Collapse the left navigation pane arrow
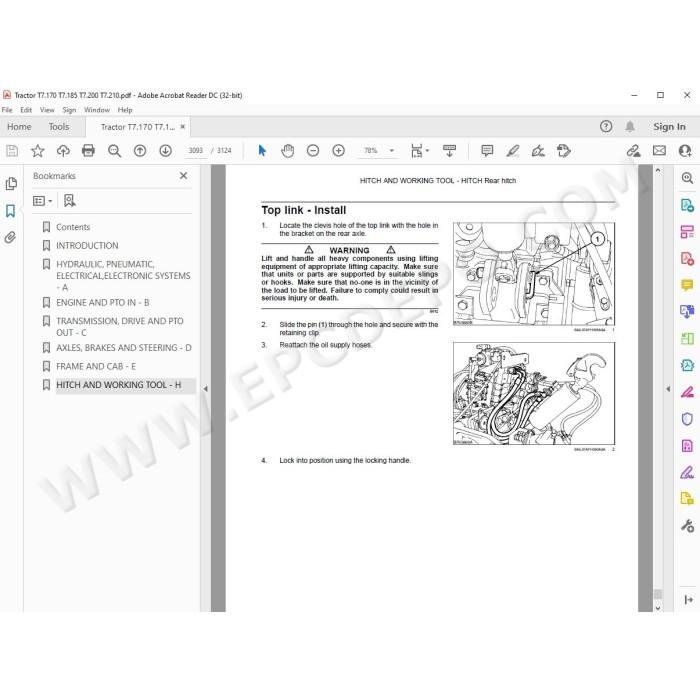 (205, 389)
